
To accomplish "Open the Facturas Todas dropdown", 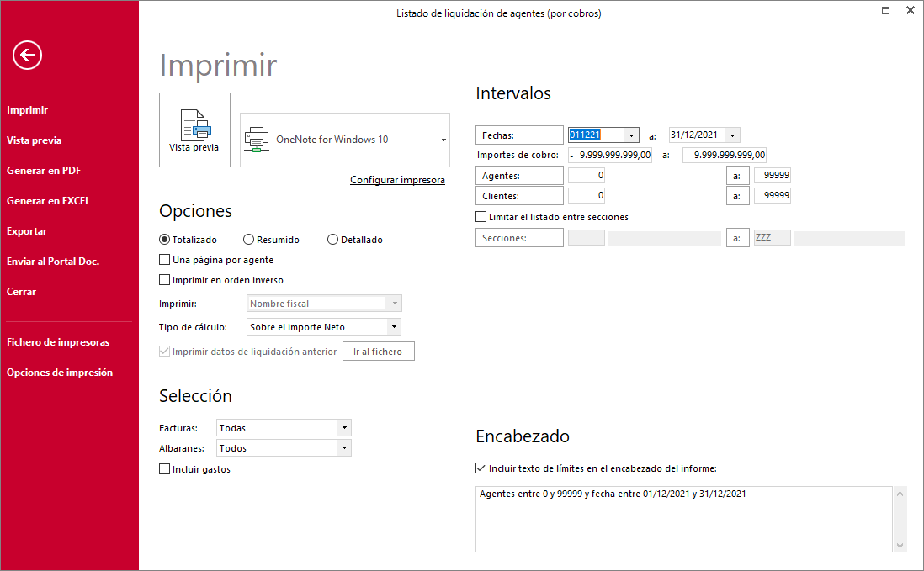I will 345,428.
